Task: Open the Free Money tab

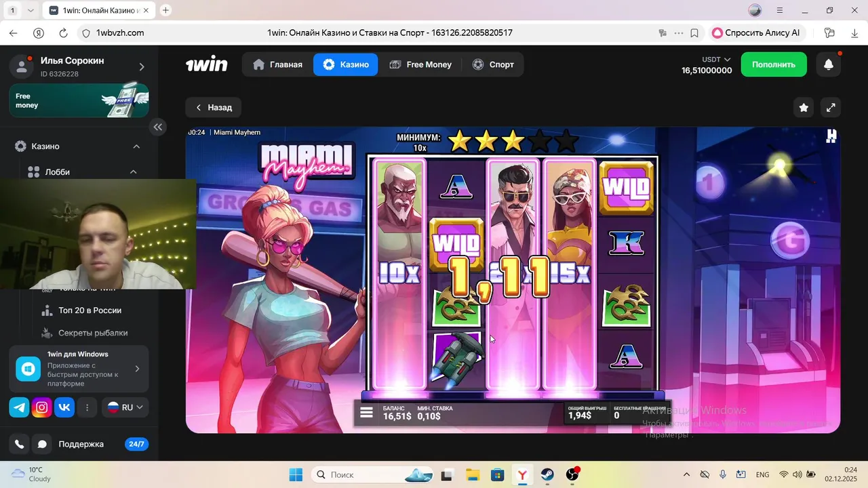Action: 420,64
